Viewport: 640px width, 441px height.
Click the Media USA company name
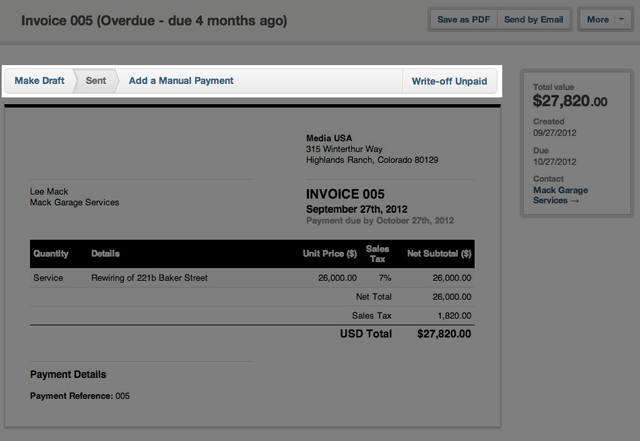pyautogui.click(x=328, y=138)
